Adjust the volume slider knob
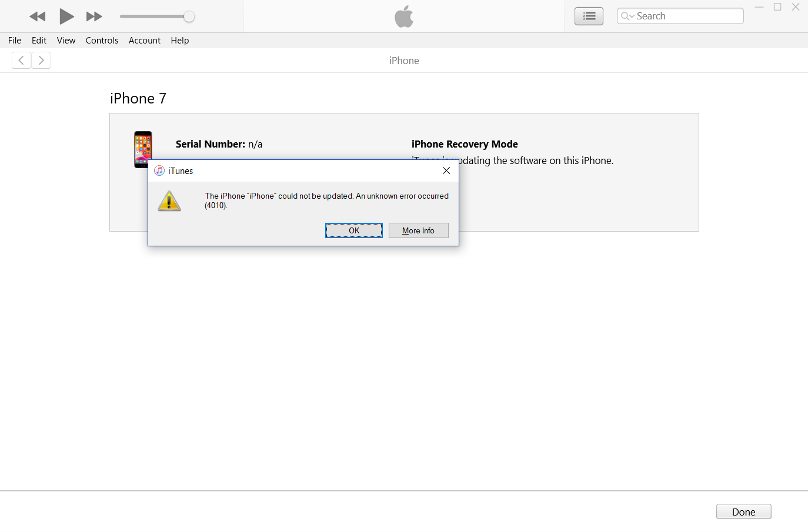The height and width of the screenshot is (532, 808). click(x=189, y=16)
